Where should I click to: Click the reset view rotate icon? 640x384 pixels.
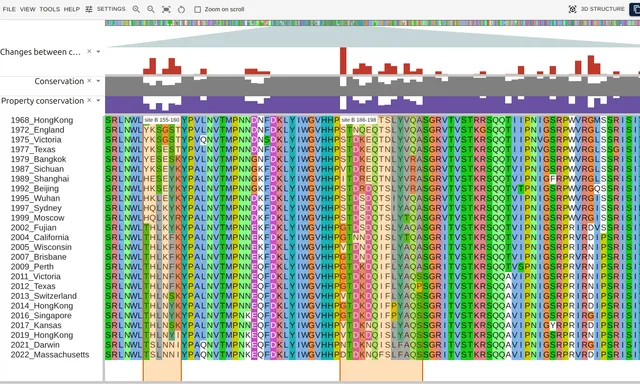pos(181,9)
